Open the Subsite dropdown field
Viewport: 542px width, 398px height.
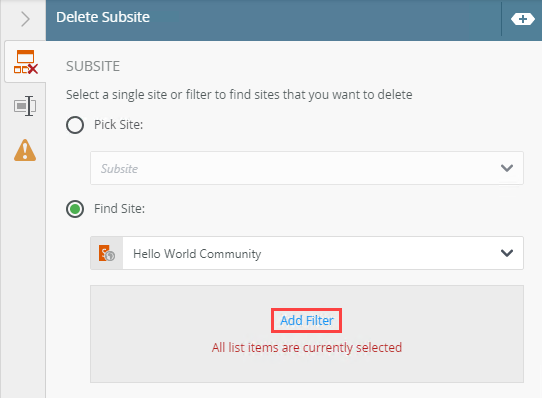click(307, 168)
